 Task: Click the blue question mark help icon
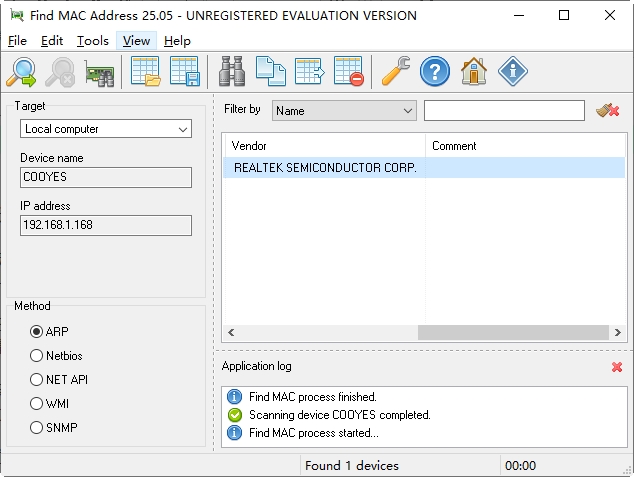(435, 72)
